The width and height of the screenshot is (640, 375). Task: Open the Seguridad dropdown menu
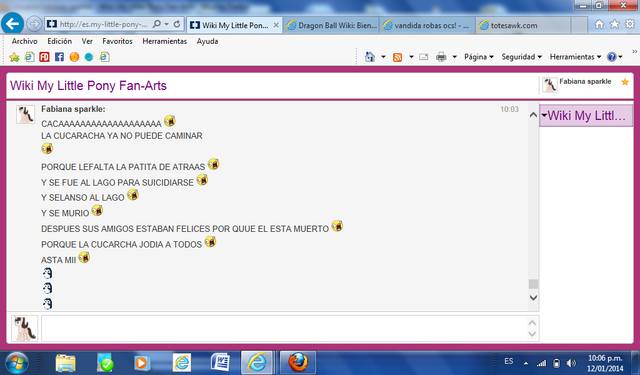click(522, 57)
